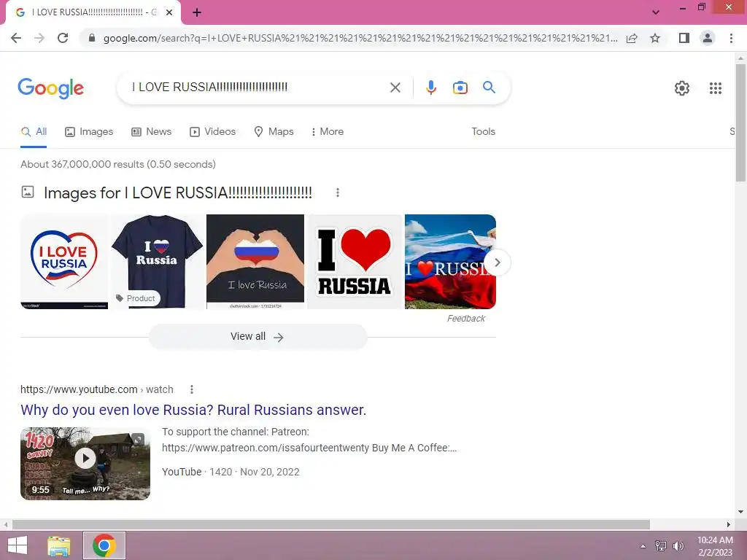Open the tab search chevron

[x=656, y=12]
